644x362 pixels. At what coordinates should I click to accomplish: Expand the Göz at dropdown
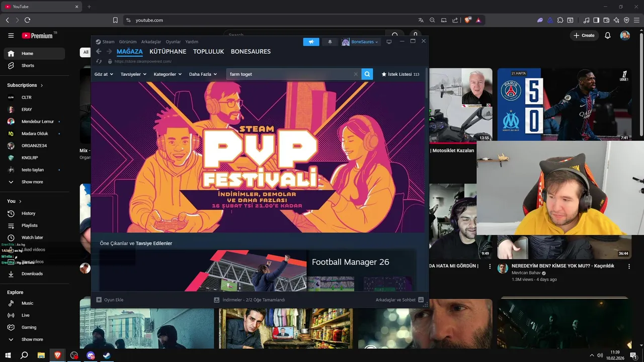104,74
